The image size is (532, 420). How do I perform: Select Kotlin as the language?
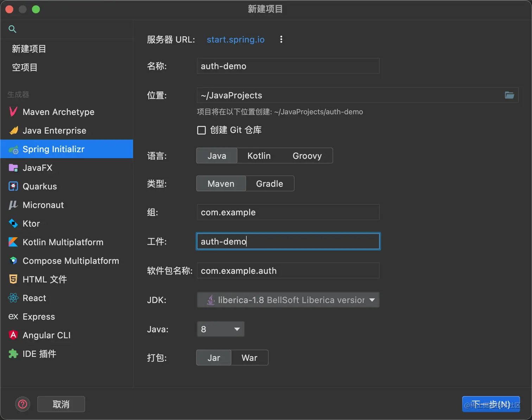point(259,156)
